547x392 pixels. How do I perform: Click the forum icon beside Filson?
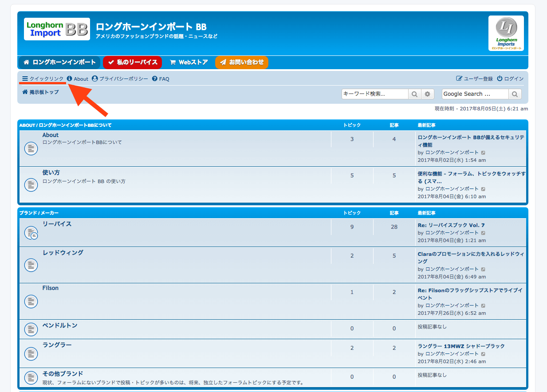pos(31,302)
